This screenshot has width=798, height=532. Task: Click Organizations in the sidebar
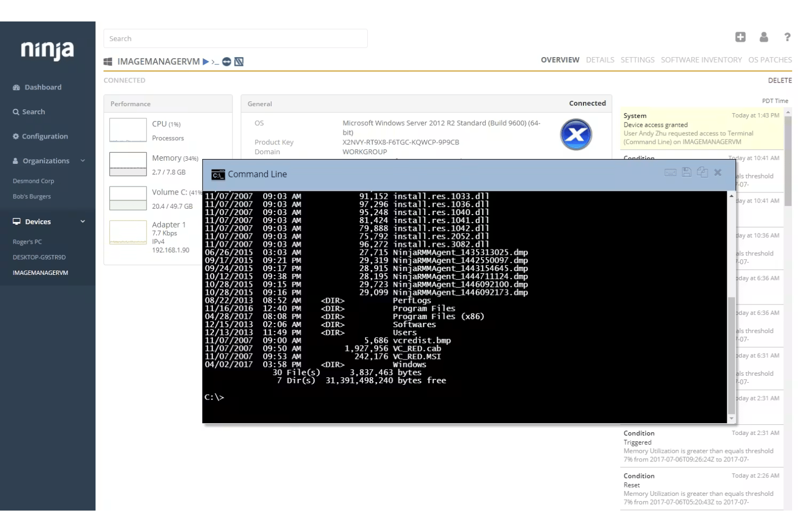(x=41, y=161)
